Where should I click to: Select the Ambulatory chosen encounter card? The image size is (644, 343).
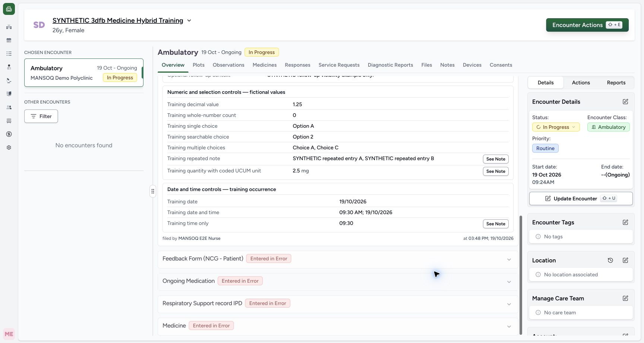[x=84, y=73]
